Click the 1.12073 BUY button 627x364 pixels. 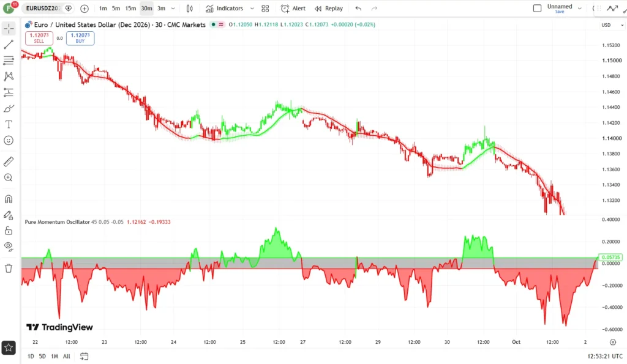click(x=80, y=38)
